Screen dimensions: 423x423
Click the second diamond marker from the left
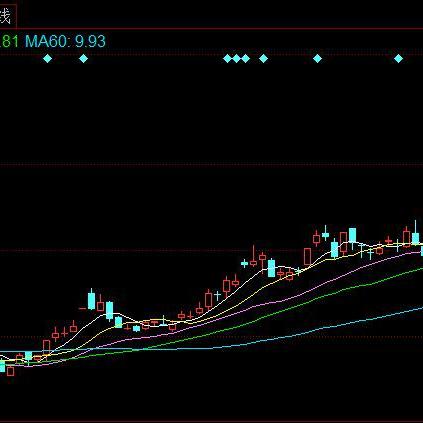[83, 59]
